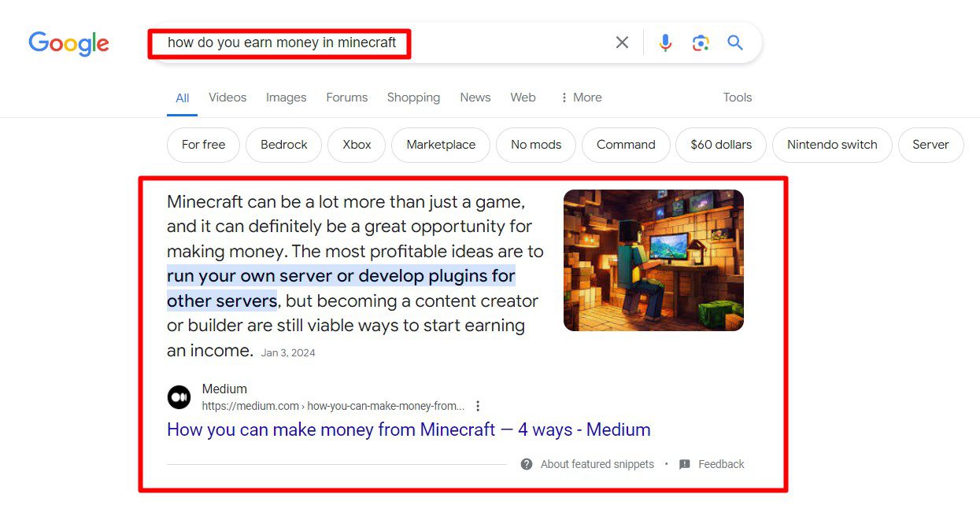Switch to the Videos tab
Screen dimensions: 980x505
tap(227, 98)
